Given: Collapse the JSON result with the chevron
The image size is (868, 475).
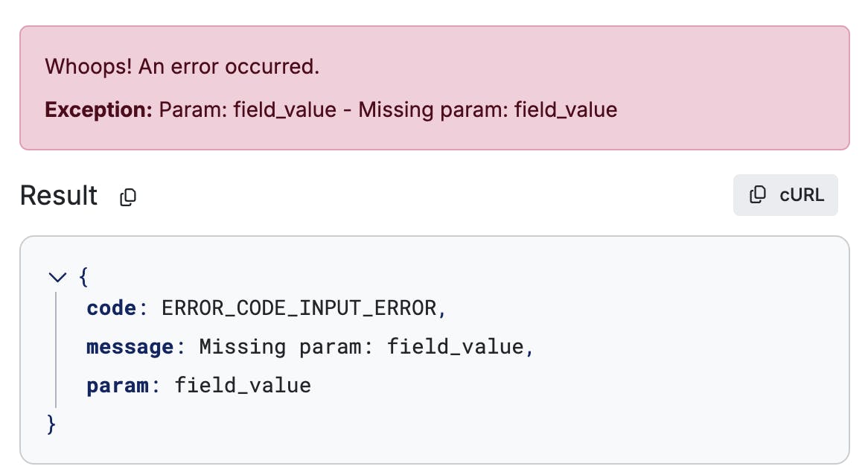Looking at the screenshot, I should (x=57, y=276).
